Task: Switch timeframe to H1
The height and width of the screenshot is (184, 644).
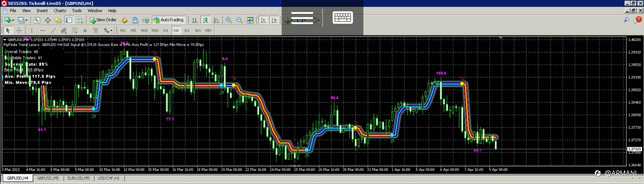Action: click(x=166, y=30)
